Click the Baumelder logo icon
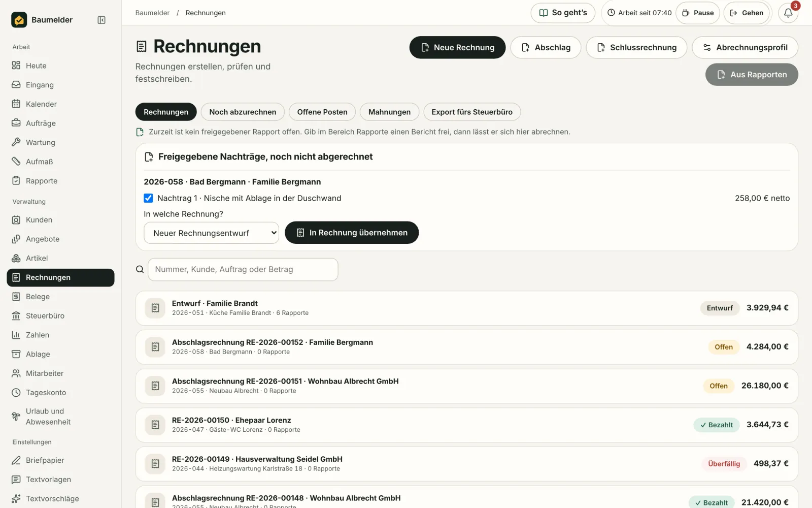The image size is (812, 508). coord(19,20)
